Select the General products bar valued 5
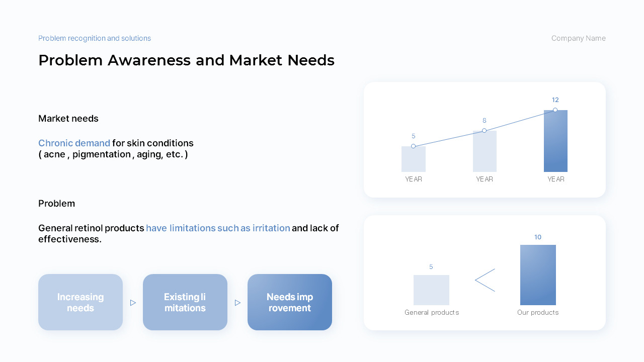 [431, 290]
